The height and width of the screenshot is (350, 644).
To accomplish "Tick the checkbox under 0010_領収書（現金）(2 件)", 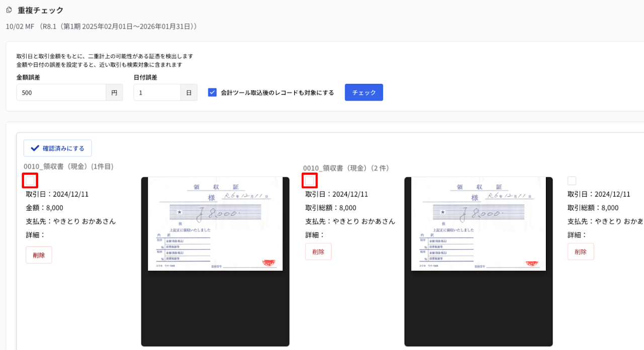I will (309, 181).
